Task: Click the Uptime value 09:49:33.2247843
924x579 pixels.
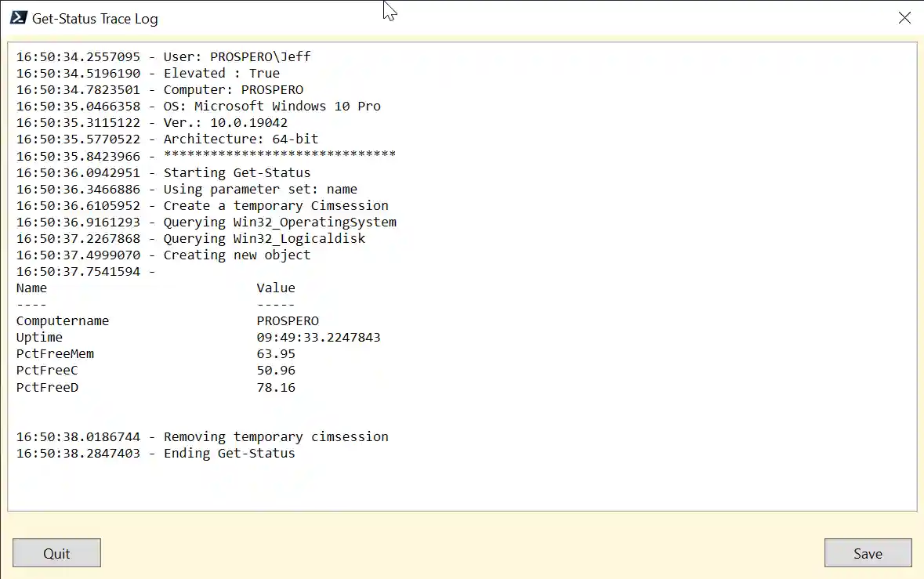Action: [318, 338]
